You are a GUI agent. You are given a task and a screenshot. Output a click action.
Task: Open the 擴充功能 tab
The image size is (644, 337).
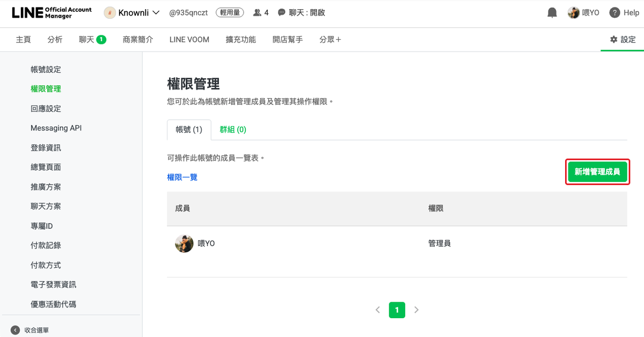(x=241, y=40)
